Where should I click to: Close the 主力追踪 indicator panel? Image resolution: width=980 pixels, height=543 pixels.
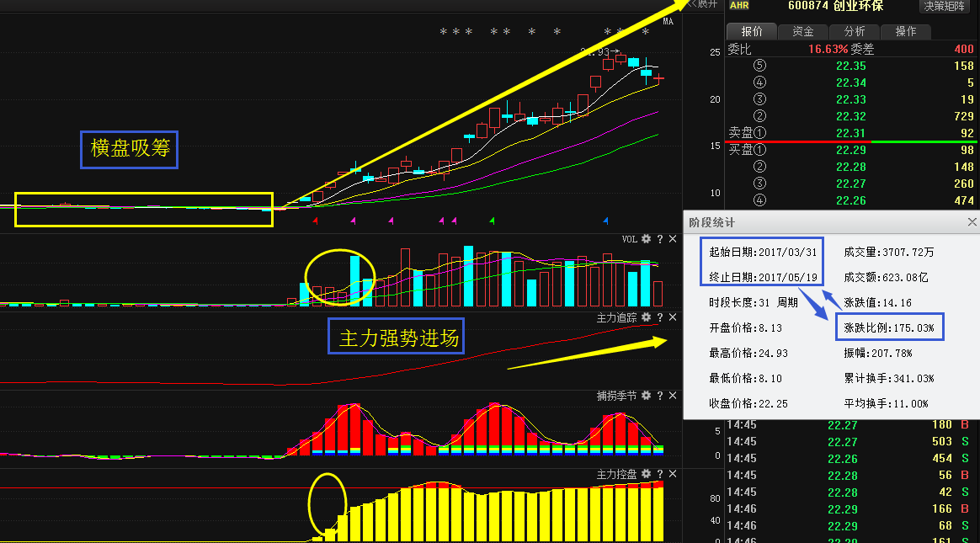[x=672, y=317]
